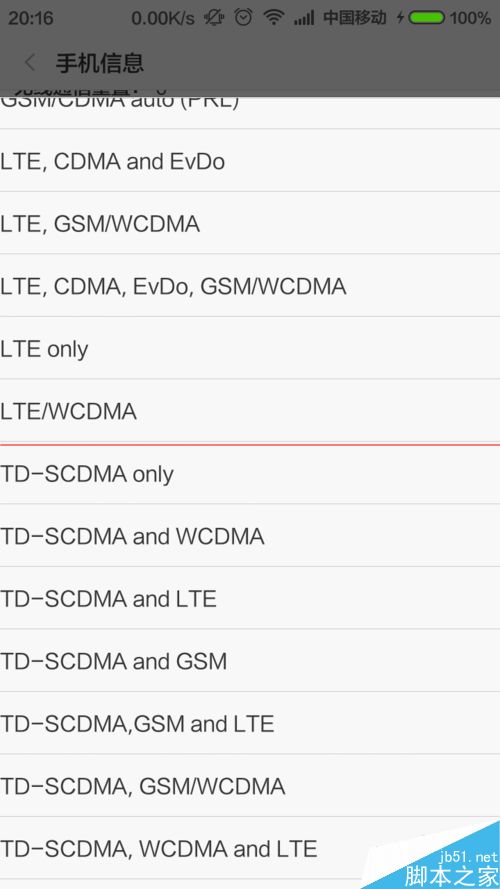The width and height of the screenshot is (500, 889).
Task: Select LTE, GSM/WCDMA network mode
Action: point(250,223)
